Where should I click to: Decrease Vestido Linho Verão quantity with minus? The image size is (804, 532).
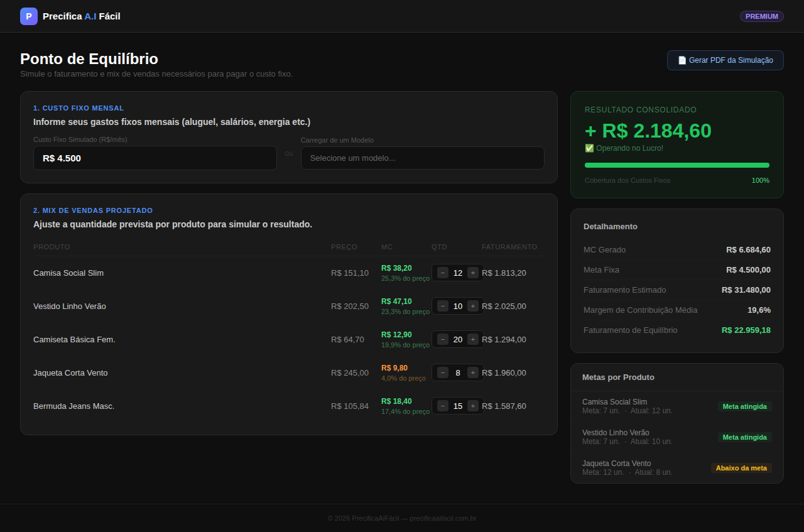[443, 306]
